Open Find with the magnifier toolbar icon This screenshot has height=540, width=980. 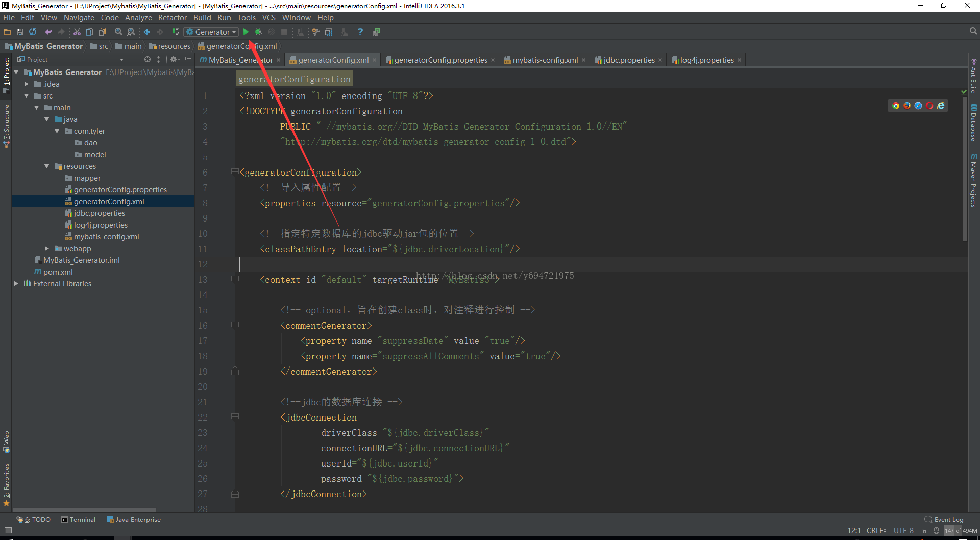118,32
